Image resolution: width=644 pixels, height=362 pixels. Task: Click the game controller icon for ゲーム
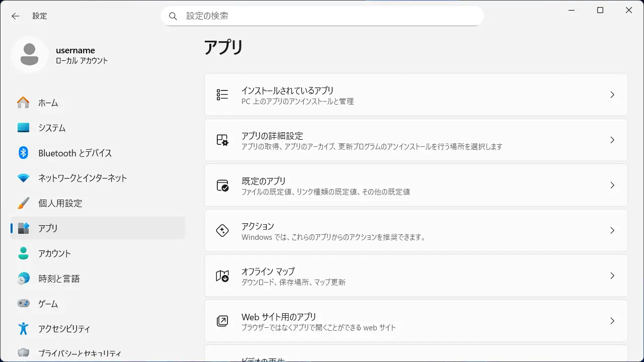click(x=23, y=304)
